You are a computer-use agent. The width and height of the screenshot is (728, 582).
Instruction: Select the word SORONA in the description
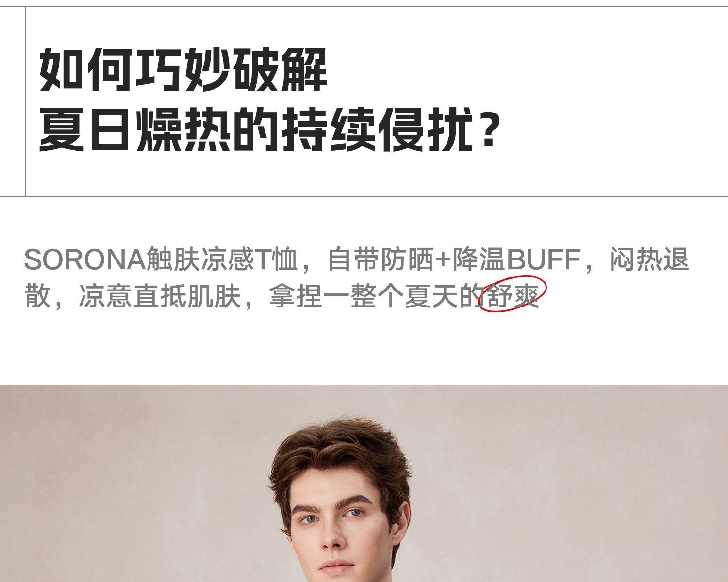pyautogui.click(x=84, y=259)
